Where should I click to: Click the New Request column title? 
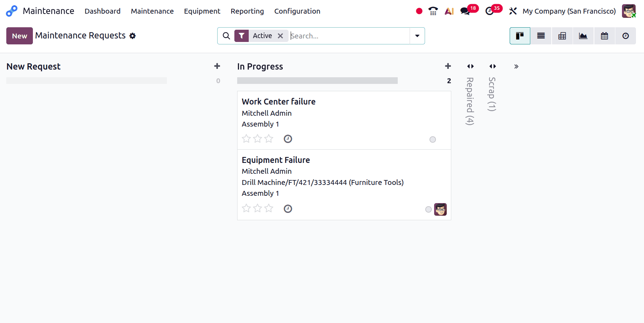34,66
